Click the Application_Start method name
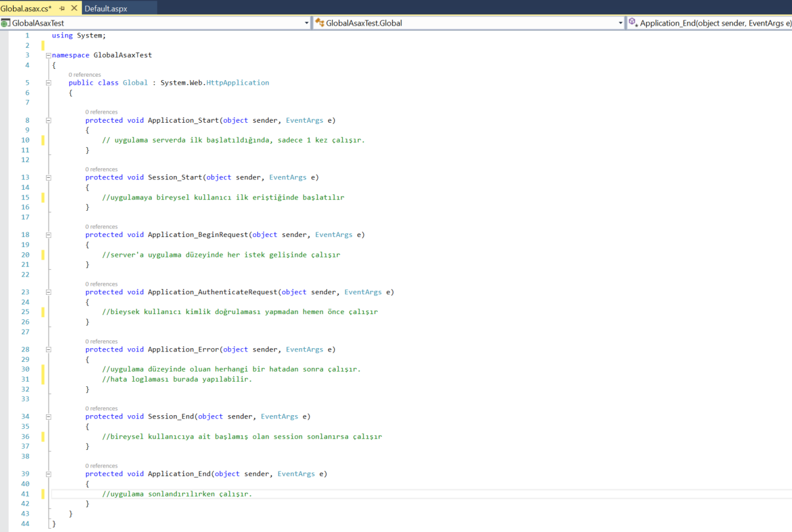Viewport: 792px width, 532px height. coord(183,120)
